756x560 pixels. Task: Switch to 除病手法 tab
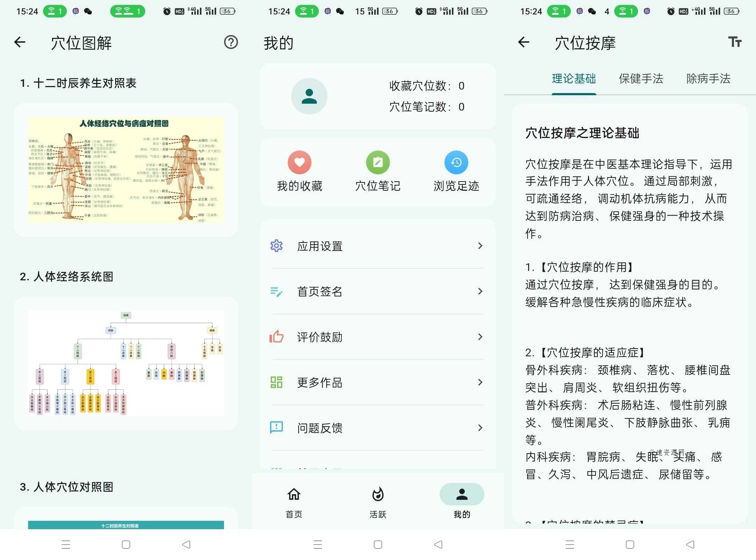(x=708, y=79)
